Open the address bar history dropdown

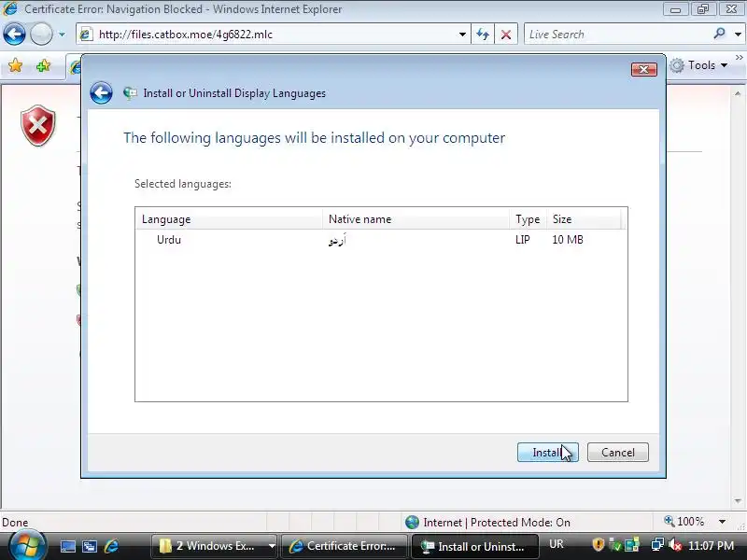(462, 35)
